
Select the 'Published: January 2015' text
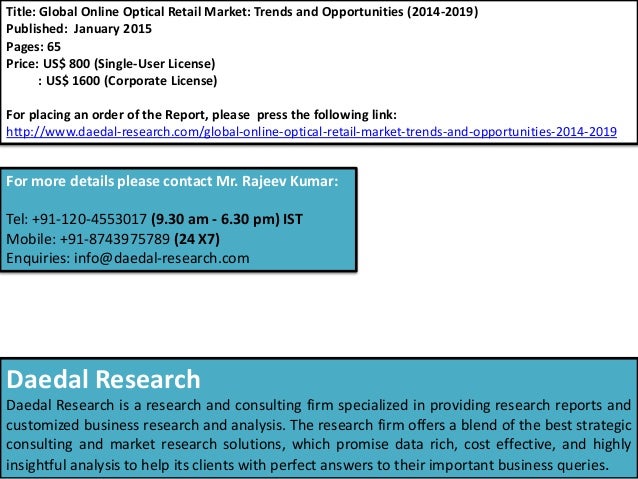coord(79,29)
